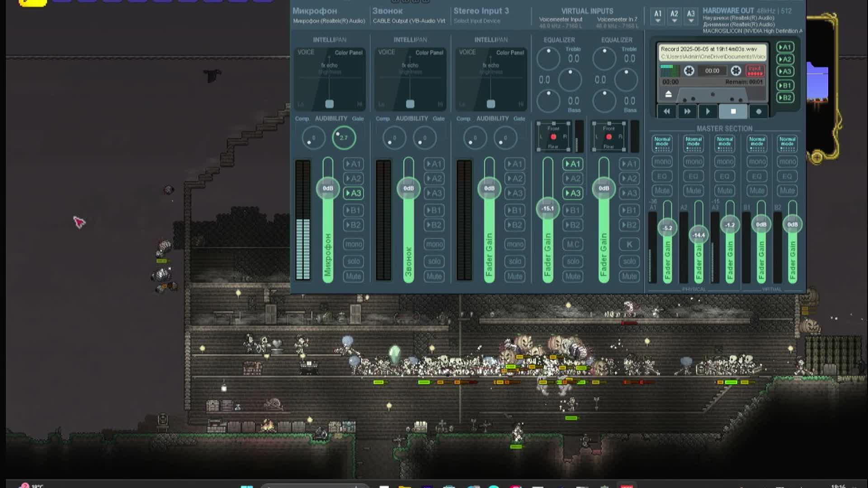868x488 pixels.
Task: Route Микрофон to B1 output
Action: (x=354, y=210)
